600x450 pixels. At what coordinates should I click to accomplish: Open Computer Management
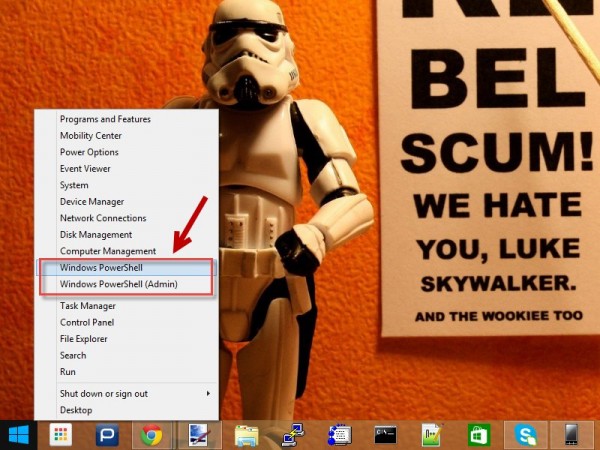[x=127, y=251]
